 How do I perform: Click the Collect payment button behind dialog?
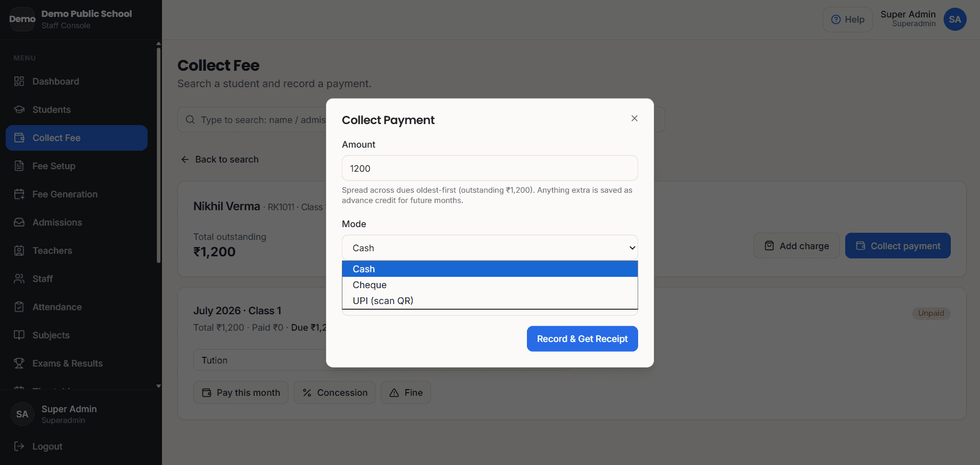[x=898, y=246]
